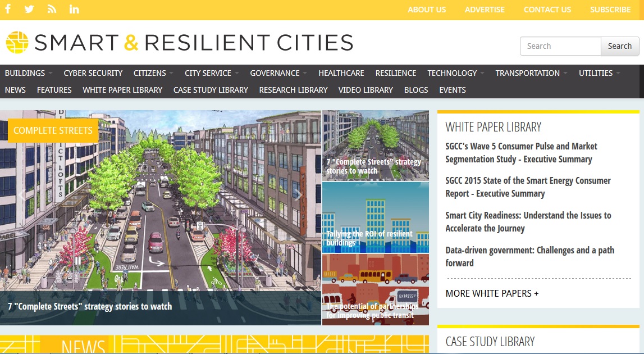Open the Healthcare section
Image resolution: width=644 pixels, height=354 pixels.
(341, 73)
